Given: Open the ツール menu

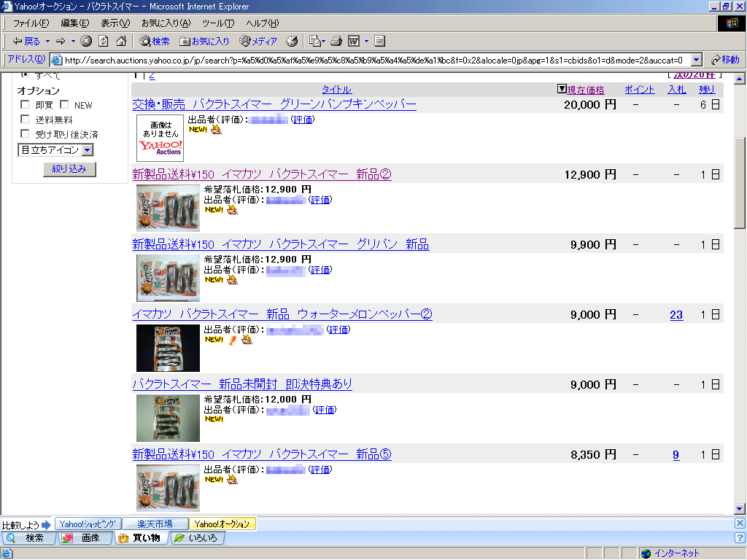Looking at the screenshot, I should pyautogui.click(x=217, y=23).
